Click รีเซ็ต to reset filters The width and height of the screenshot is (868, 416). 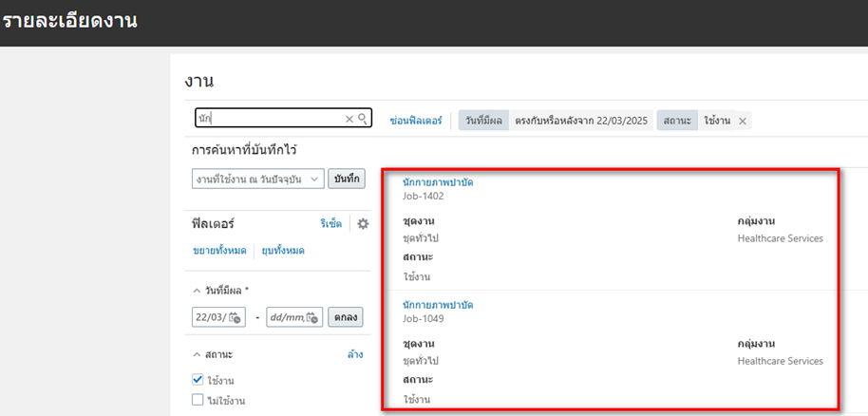[330, 224]
